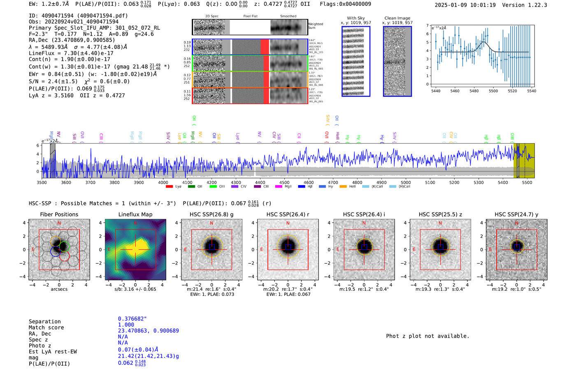
Task: Open the HSC SSP(26.8) g image
Action: tap(211, 250)
